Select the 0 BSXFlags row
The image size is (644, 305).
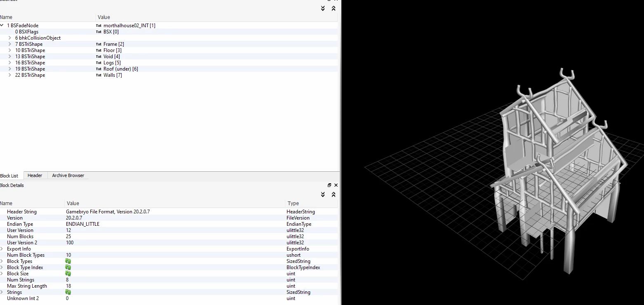pyautogui.click(x=169, y=32)
